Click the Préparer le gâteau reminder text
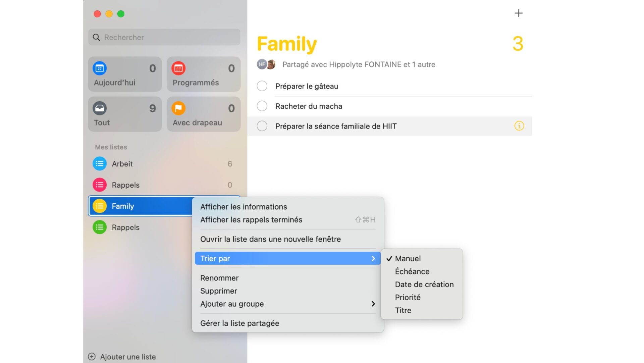This screenshot has height=363, width=644. [x=307, y=86]
